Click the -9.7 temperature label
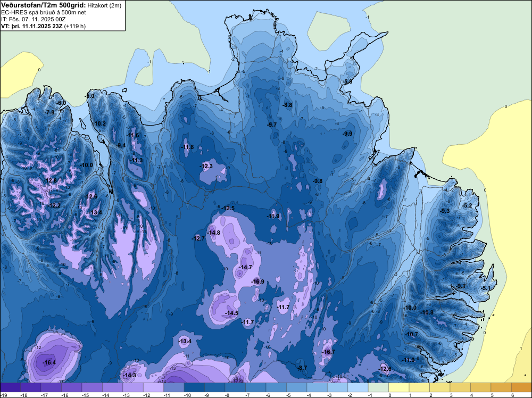The height and width of the screenshot is (398, 532). [272, 125]
